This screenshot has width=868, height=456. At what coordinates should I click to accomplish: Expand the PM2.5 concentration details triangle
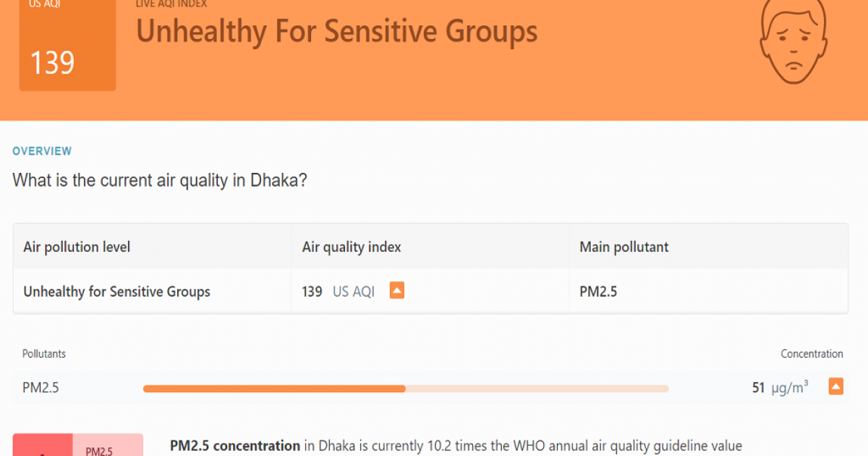[835, 387]
